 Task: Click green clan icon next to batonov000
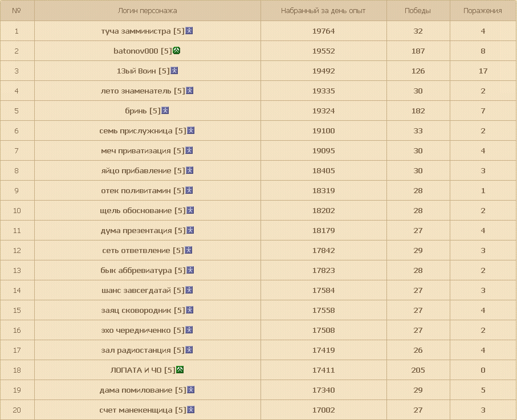(176, 51)
